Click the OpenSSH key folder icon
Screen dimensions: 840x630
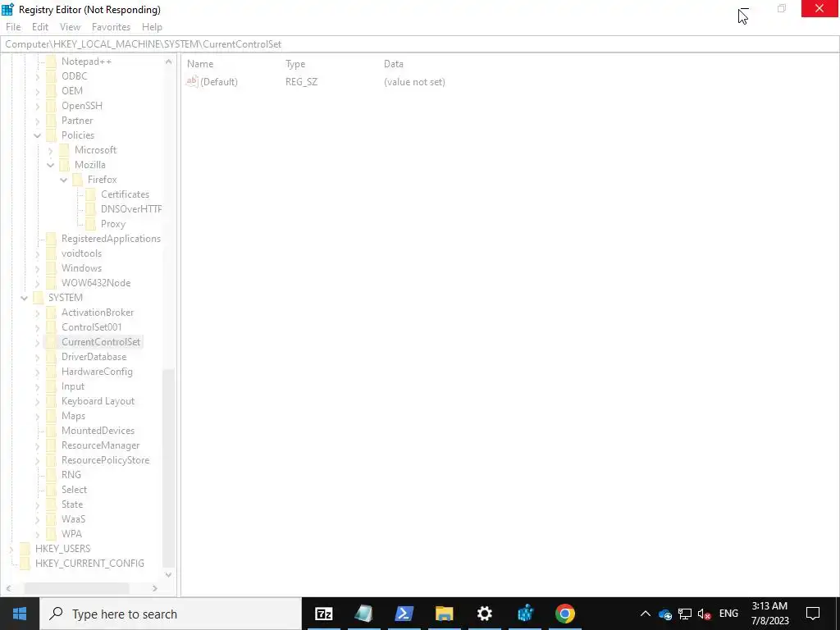tap(52, 106)
